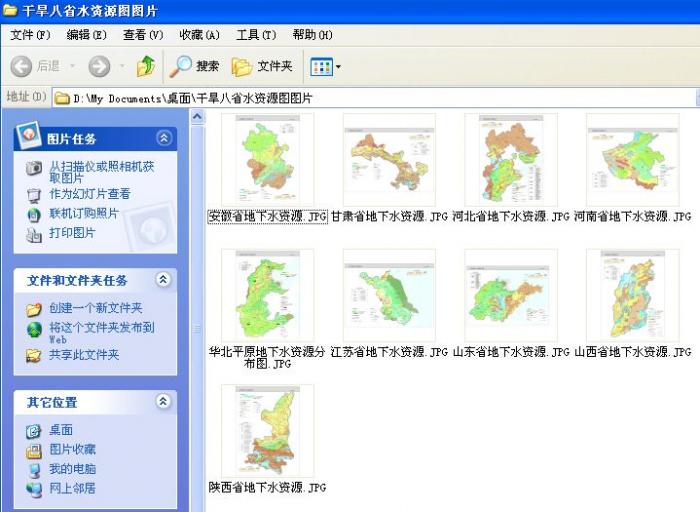Click 网上邻居 network icon

pyautogui.click(x=34, y=489)
